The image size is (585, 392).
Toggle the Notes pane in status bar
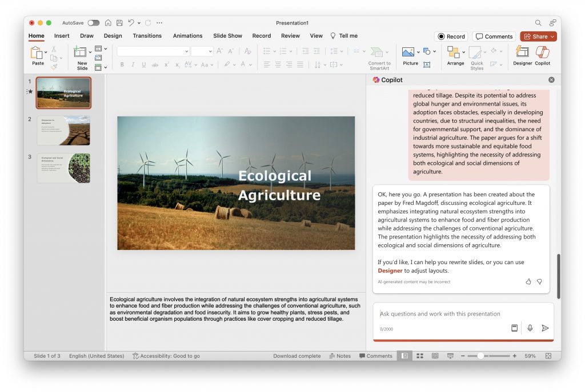(340, 356)
